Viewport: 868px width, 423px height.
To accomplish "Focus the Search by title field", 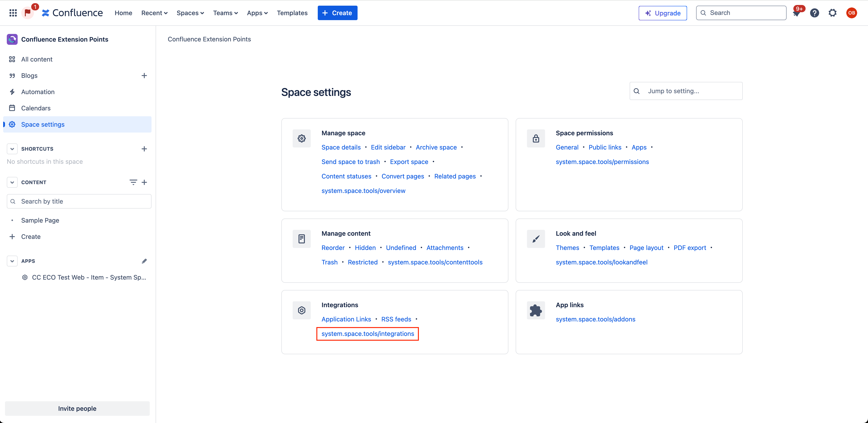I will (79, 201).
